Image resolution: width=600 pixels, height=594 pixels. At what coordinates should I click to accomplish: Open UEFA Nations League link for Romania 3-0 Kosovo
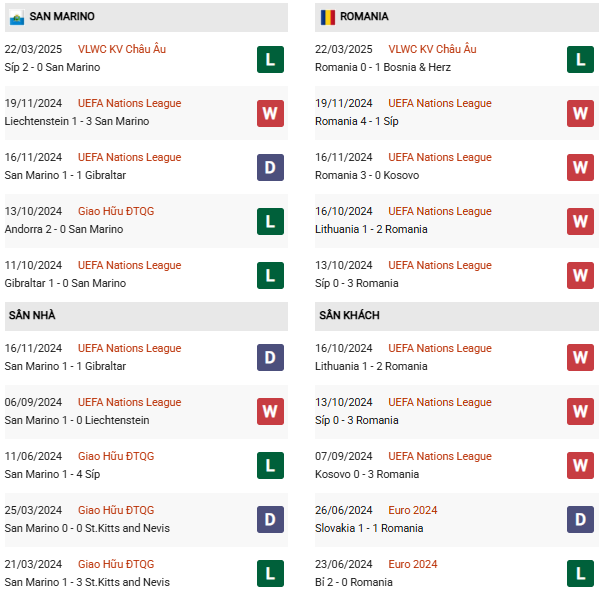click(x=440, y=157)
